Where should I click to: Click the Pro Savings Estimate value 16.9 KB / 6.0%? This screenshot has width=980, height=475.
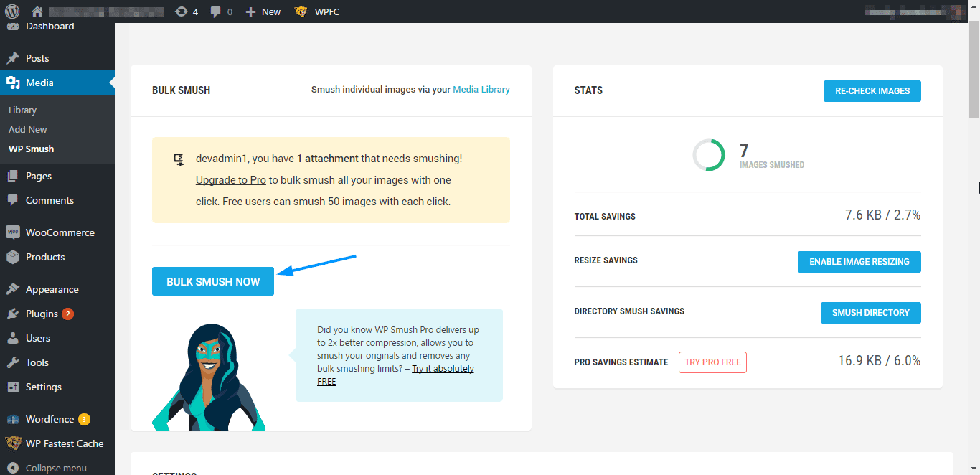click(880, 361)
